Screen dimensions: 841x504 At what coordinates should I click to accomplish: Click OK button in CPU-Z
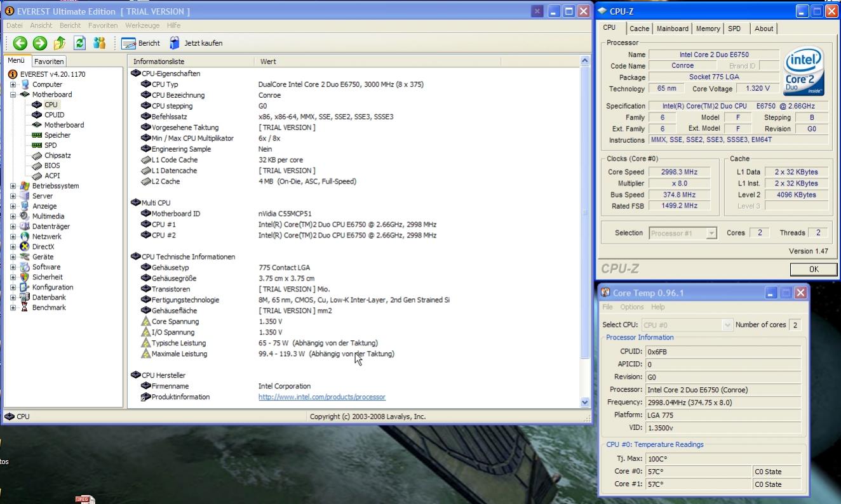click(814, 269)
